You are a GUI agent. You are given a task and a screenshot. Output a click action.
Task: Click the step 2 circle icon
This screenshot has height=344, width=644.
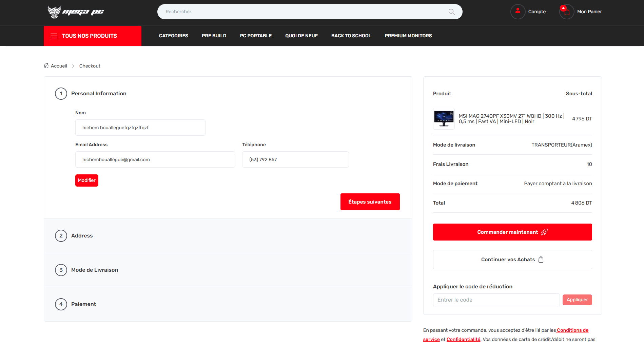click(x=61, y=236)
